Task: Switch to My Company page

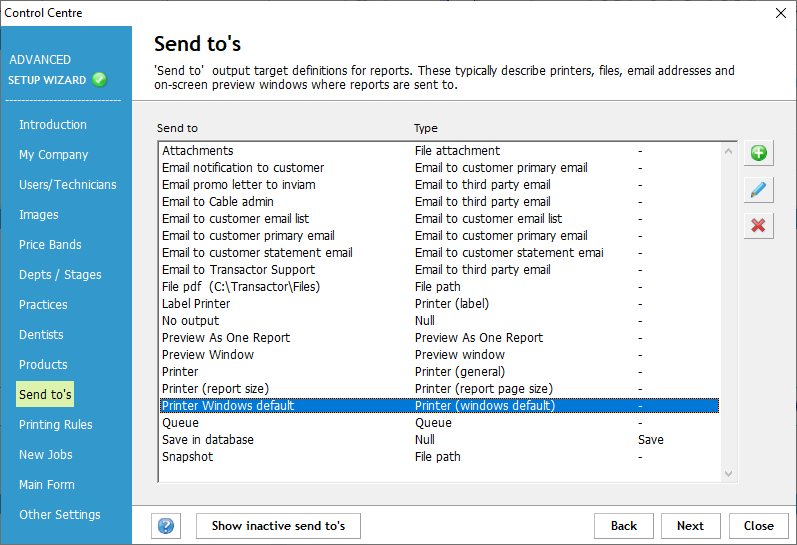Action: (54, 155)
